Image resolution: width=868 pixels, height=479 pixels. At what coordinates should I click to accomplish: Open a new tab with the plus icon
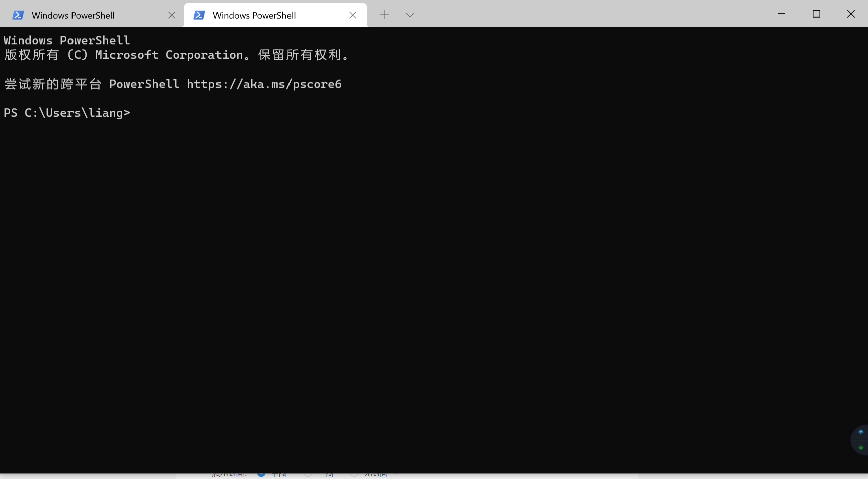pyautogui.click(x=384, y=15)
